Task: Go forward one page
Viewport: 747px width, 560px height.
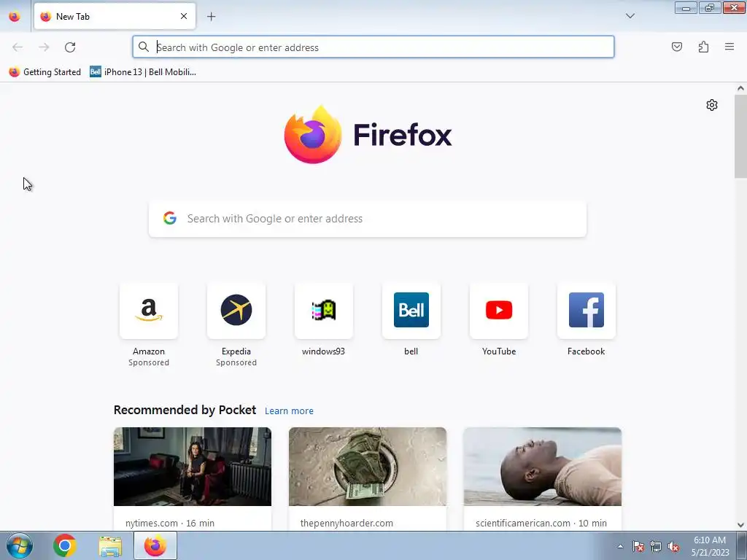Action: coord(44,47)
